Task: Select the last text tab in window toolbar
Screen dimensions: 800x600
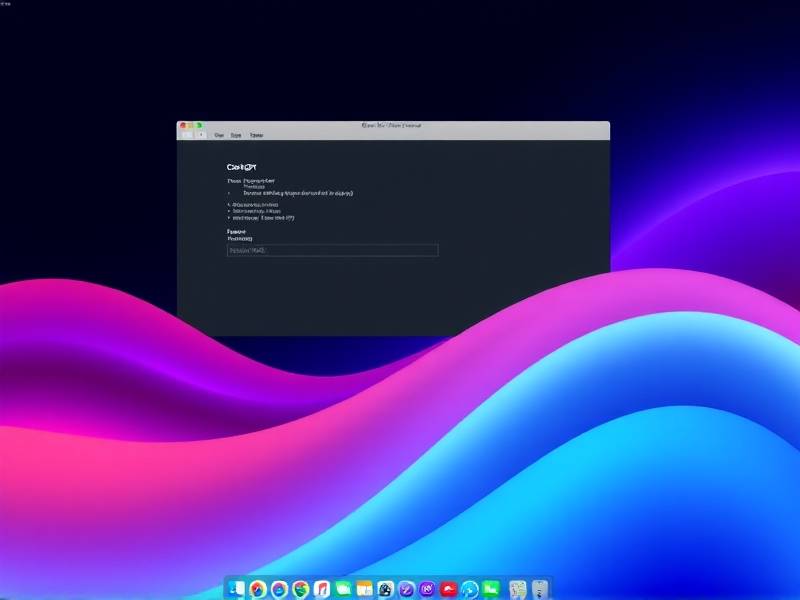Action: [256, 134]
